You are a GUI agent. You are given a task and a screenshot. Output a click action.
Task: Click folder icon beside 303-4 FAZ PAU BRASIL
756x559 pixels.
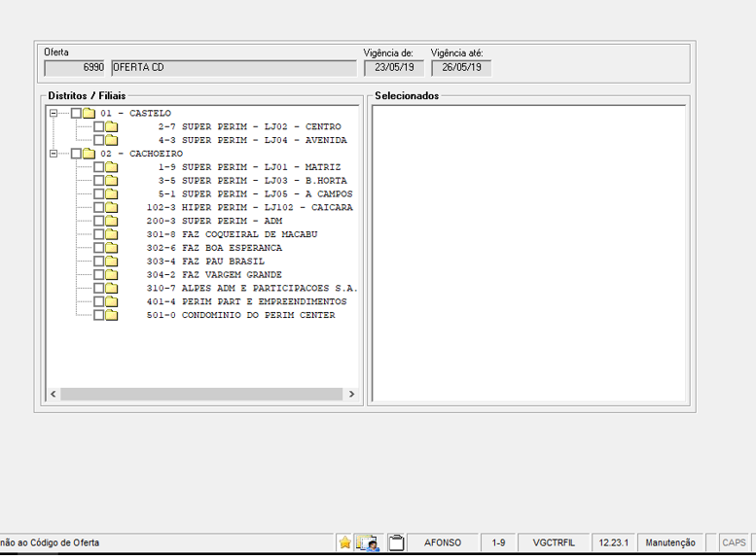111,262
